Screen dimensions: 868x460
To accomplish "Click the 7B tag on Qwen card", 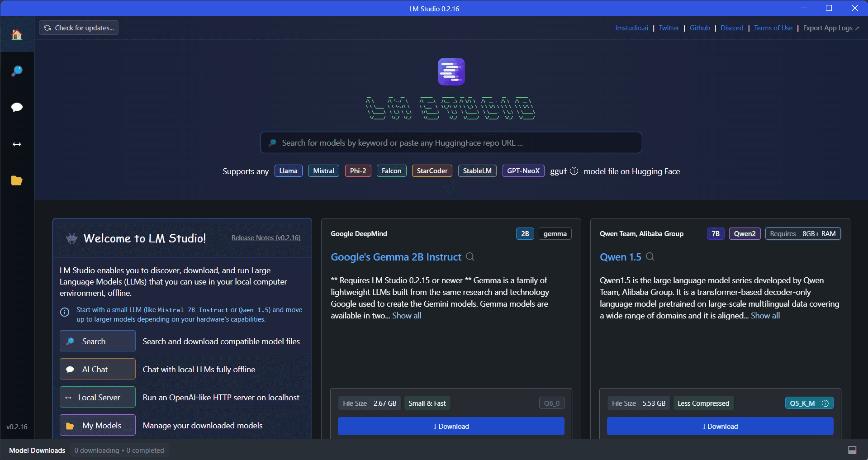I will [x=716, y=234].
